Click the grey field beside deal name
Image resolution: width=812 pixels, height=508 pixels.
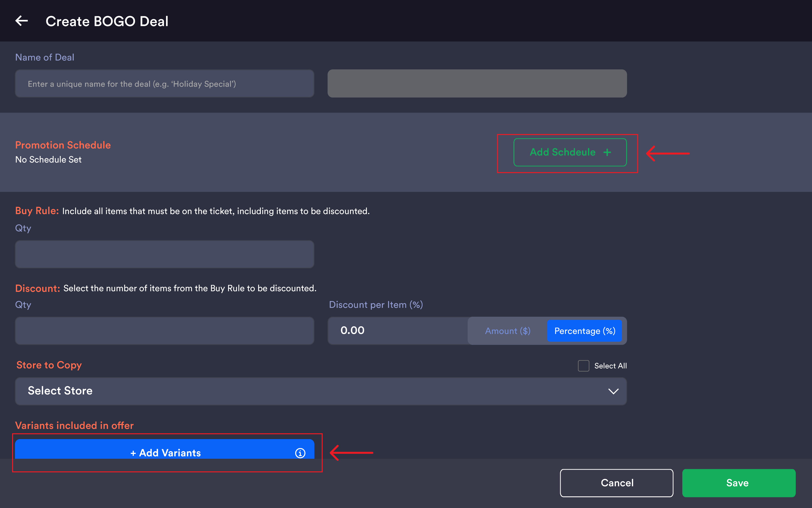click(x=477, y=84)
